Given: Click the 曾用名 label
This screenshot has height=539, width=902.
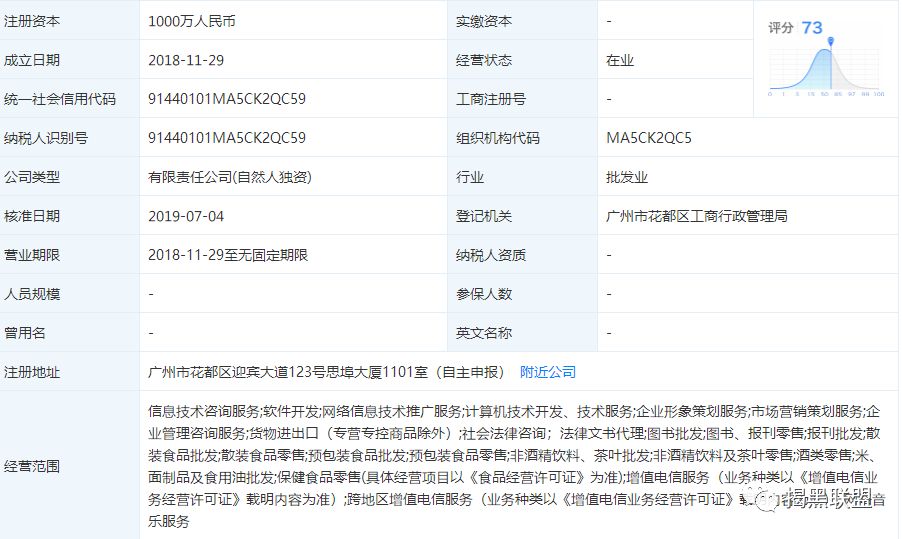Looking at the screenshot, I should [25, 333].
